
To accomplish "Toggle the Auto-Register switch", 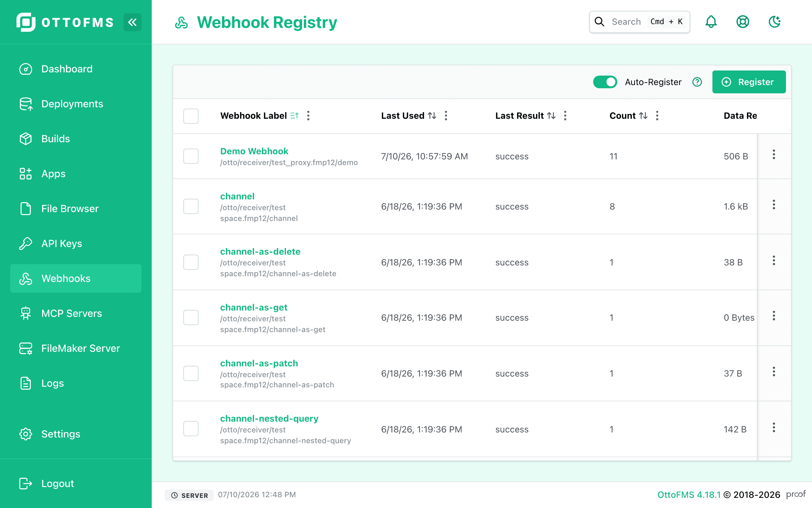I will tap(605, 82).
